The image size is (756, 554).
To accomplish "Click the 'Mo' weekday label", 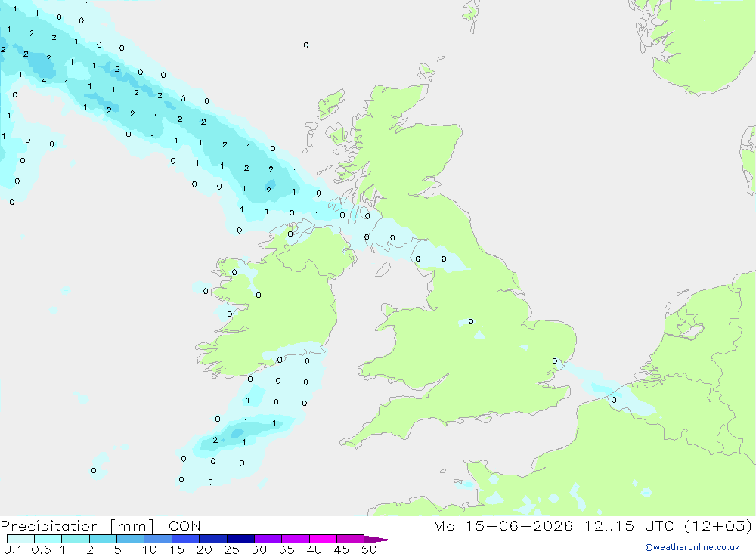I will (444, 525).
